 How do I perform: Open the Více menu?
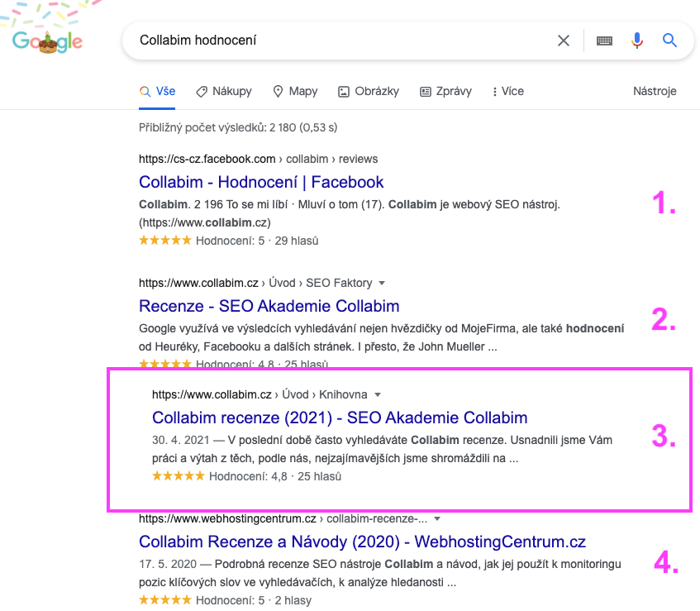click(x=508, y=91)
